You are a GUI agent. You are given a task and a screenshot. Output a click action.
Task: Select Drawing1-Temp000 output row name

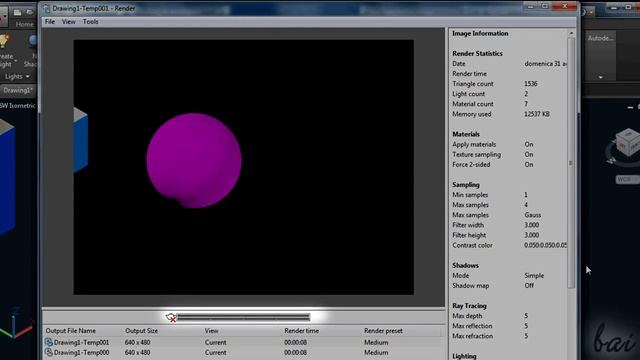pos(81,352)
